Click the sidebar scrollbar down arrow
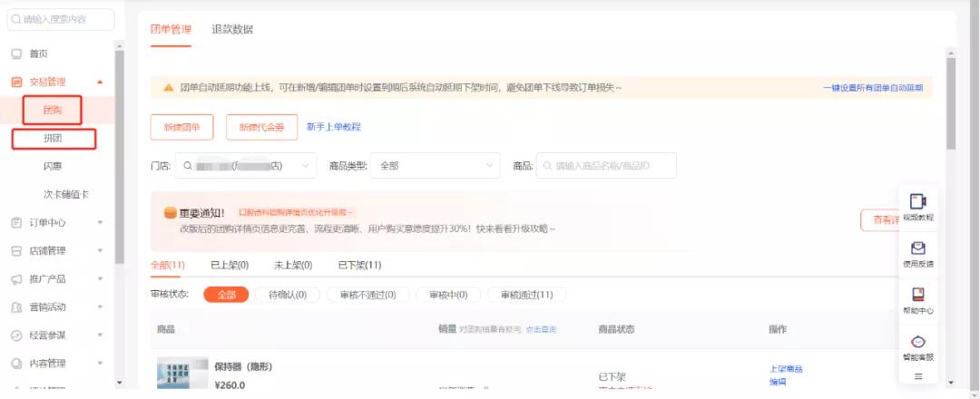 click(120, 382)
